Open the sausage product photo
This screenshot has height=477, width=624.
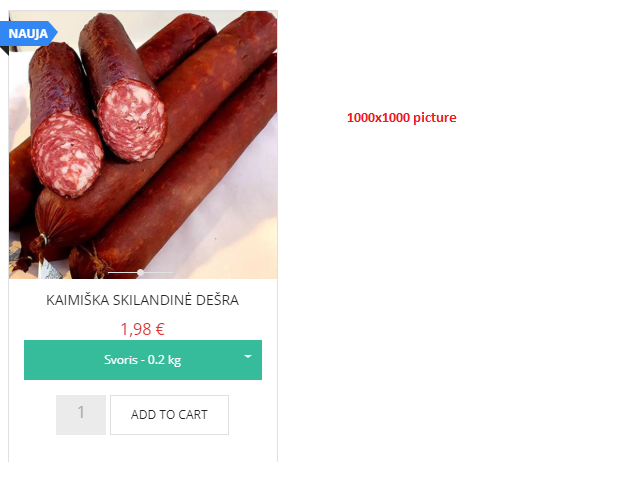point(143,145)
